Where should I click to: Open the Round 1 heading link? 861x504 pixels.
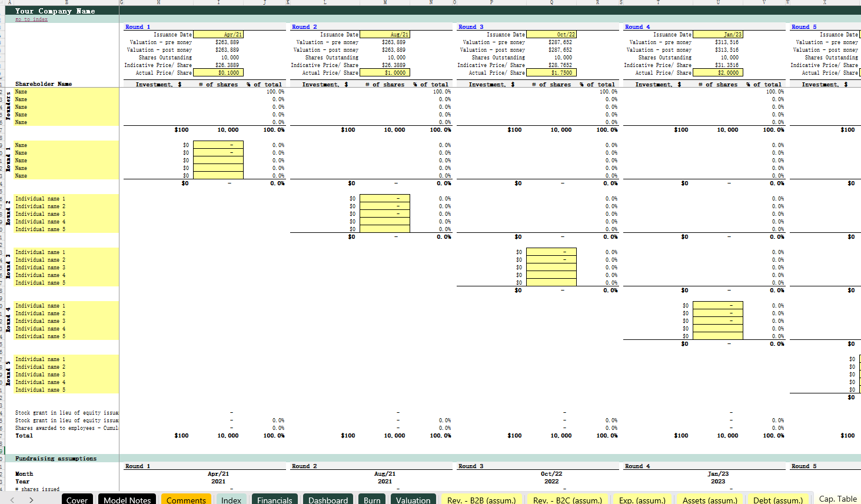(x=138, y=27)
